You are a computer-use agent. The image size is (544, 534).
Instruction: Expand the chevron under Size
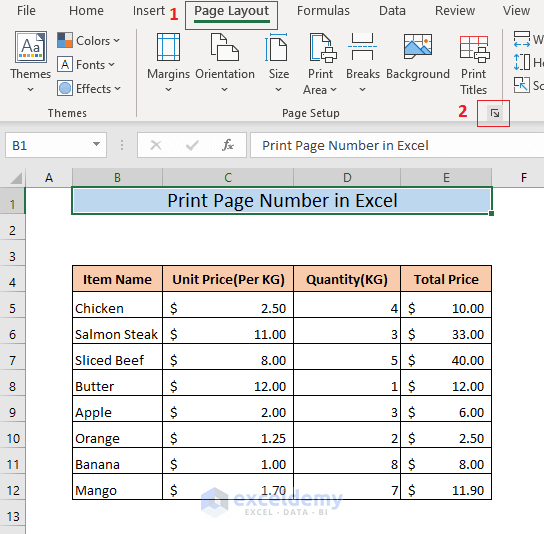click(278, 90)
